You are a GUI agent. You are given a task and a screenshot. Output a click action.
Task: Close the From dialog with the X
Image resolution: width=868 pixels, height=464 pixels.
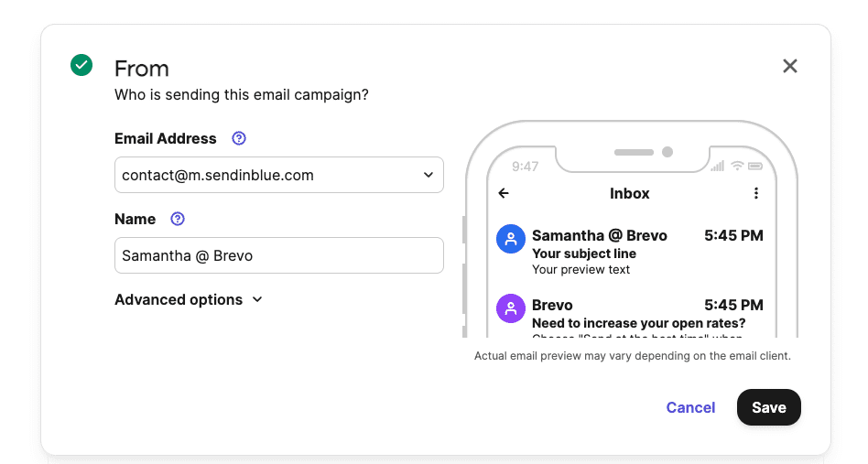[790, 67]
